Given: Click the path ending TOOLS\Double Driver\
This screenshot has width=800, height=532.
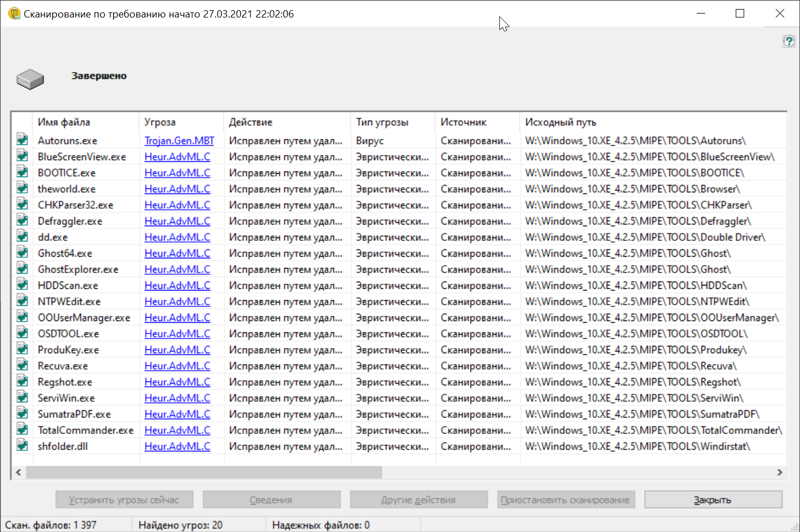Looking at the screenshot, I should click(x=645, y=237).
